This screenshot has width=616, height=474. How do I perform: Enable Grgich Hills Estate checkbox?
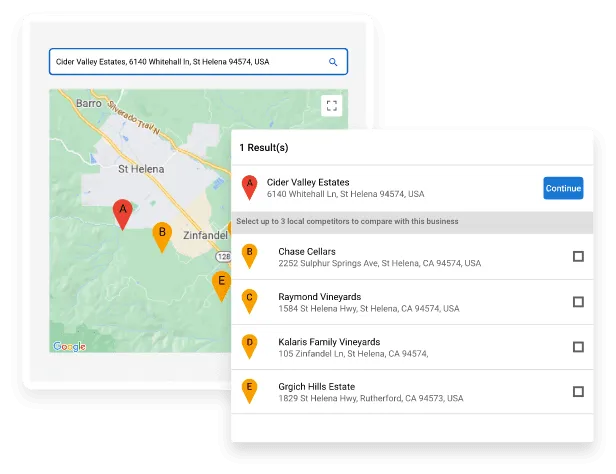tap(578, 392)
